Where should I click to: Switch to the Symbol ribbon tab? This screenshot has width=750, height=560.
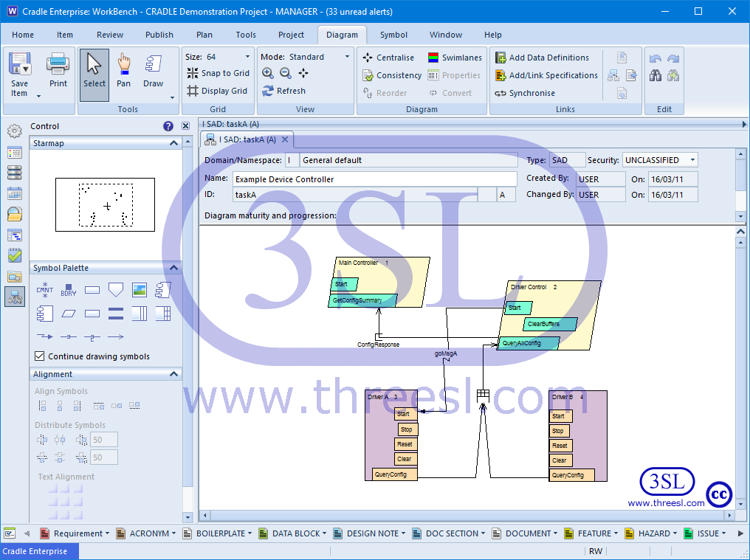tap(393, 34)
